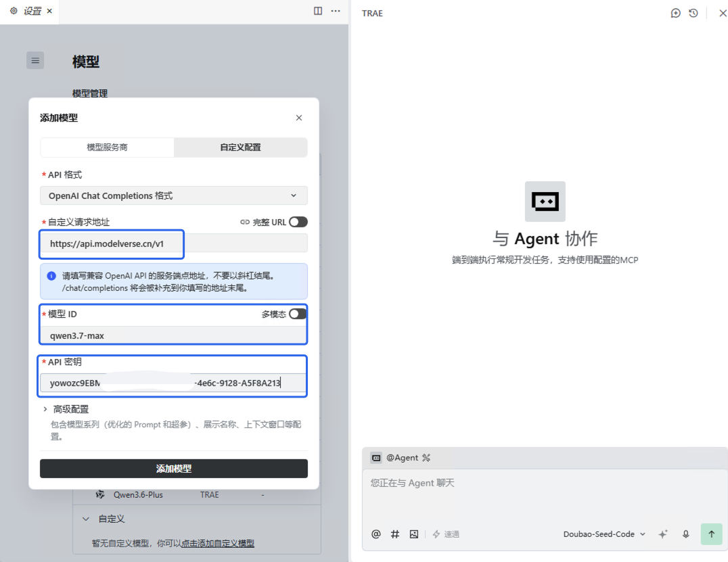Screen dimensions: 728x562
Task: Click the TRAE provider cell of Qwen3.6-Plus
Action: click(x=209, y=494)
